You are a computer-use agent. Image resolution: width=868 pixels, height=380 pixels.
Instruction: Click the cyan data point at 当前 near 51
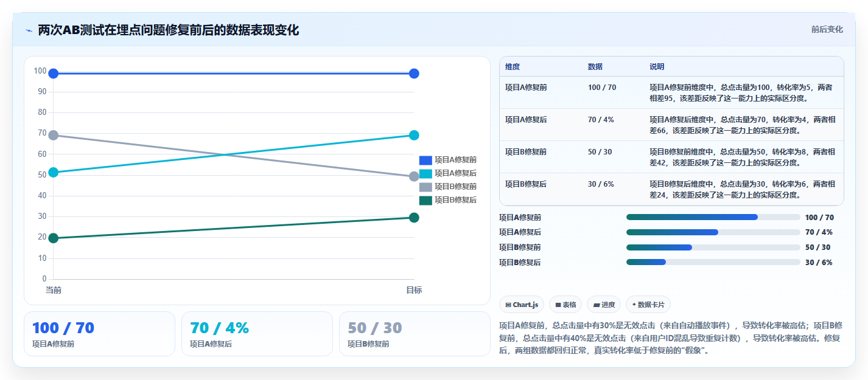click(x=54, y=172)
